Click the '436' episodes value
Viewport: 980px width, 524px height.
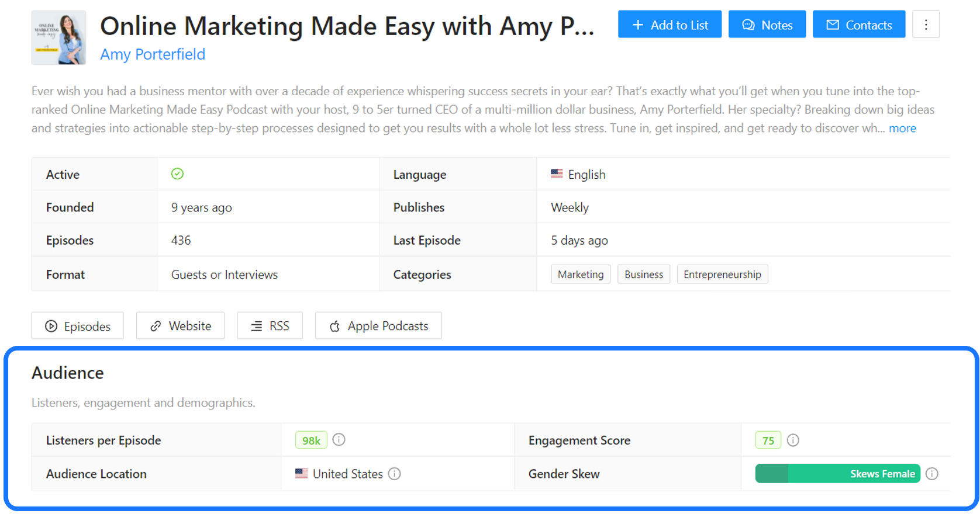point(181,240)
